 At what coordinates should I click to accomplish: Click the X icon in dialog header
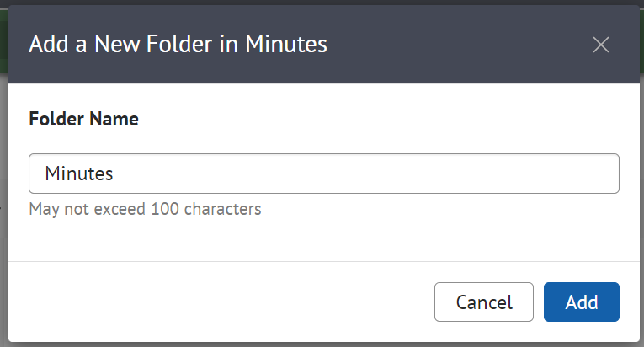tap(600, 45)
